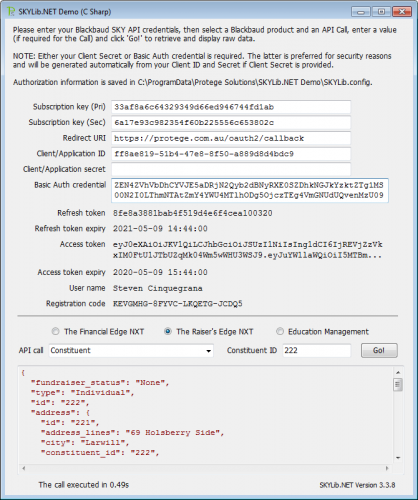
Task: Click the Go! button
Action: (379, 351)
